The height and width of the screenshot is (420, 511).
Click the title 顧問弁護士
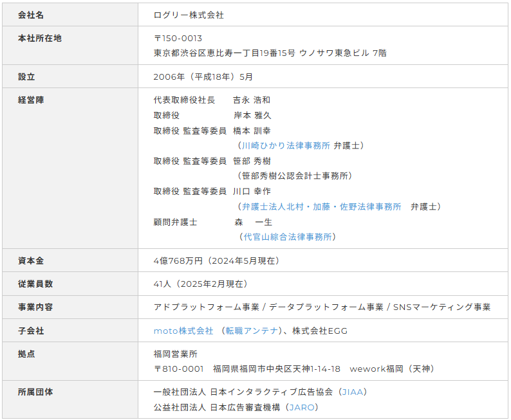(175, 223)
